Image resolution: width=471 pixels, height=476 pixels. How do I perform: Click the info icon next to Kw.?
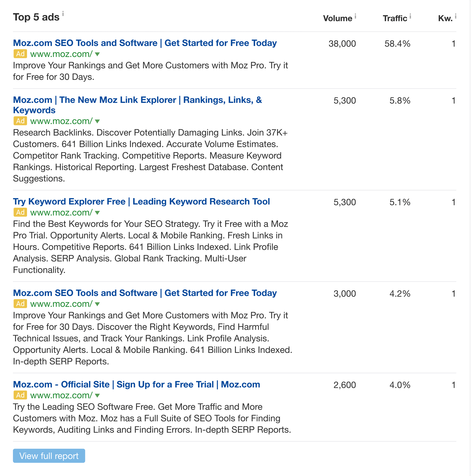(x=456, y=16)
